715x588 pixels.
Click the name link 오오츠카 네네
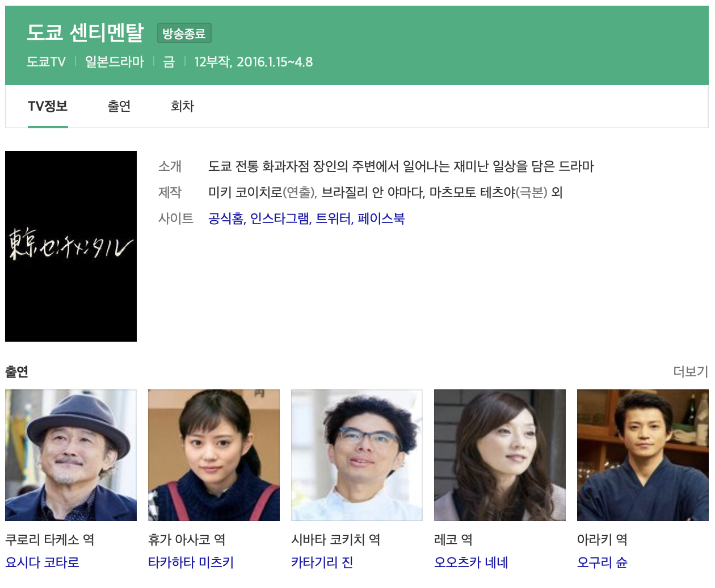click(x=471, y=562)
